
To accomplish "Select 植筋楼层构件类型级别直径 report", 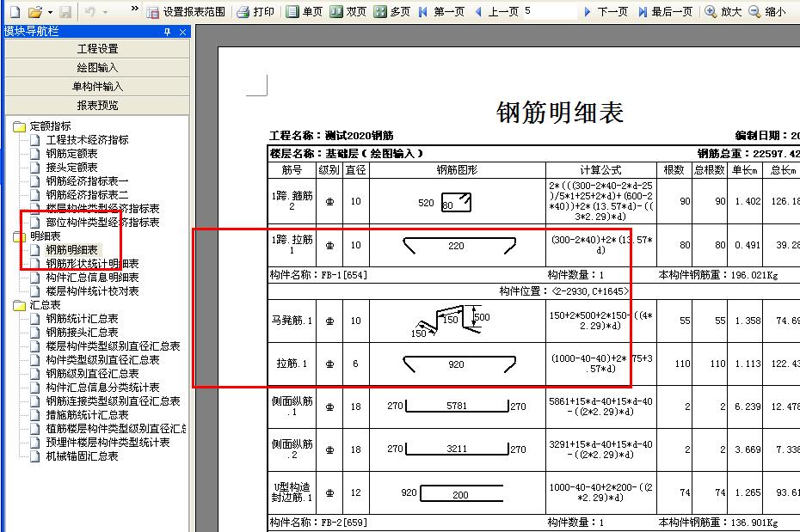I will pos(116,429).
